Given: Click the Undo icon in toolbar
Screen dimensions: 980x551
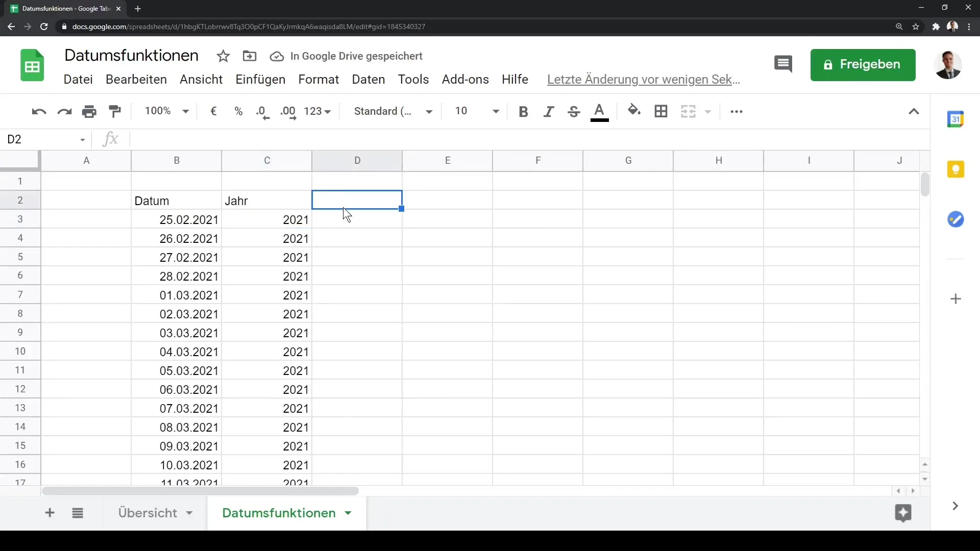Looking at the screenshot, I should point(39,112).
